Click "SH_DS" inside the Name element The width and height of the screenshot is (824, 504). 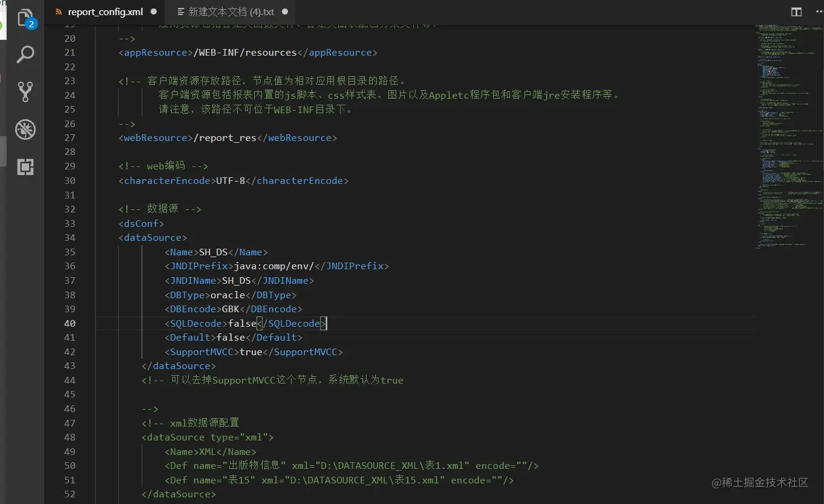point(214,252)
